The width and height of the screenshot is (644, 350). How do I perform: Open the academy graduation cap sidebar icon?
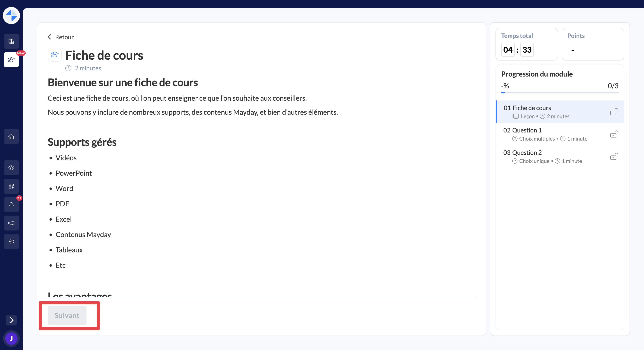(x=11, y=60)
